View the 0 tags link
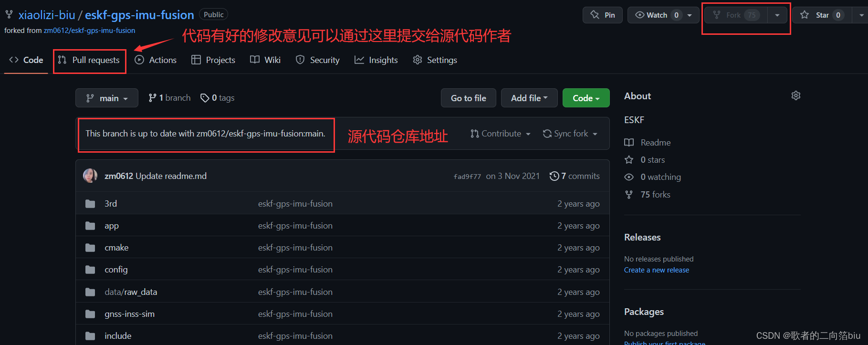868x345 pixels. (x=218, y=98)
